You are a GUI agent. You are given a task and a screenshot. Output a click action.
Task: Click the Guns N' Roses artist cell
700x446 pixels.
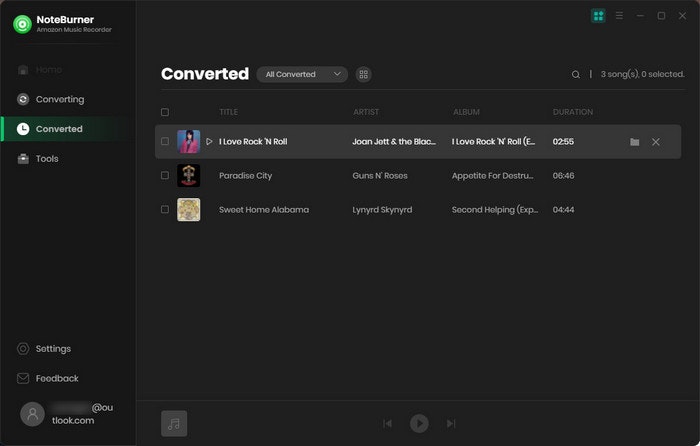[x=380, y=175]
